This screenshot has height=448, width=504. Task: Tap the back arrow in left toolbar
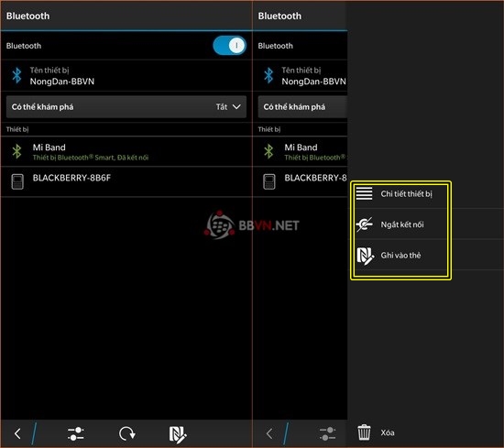[17, 433]
